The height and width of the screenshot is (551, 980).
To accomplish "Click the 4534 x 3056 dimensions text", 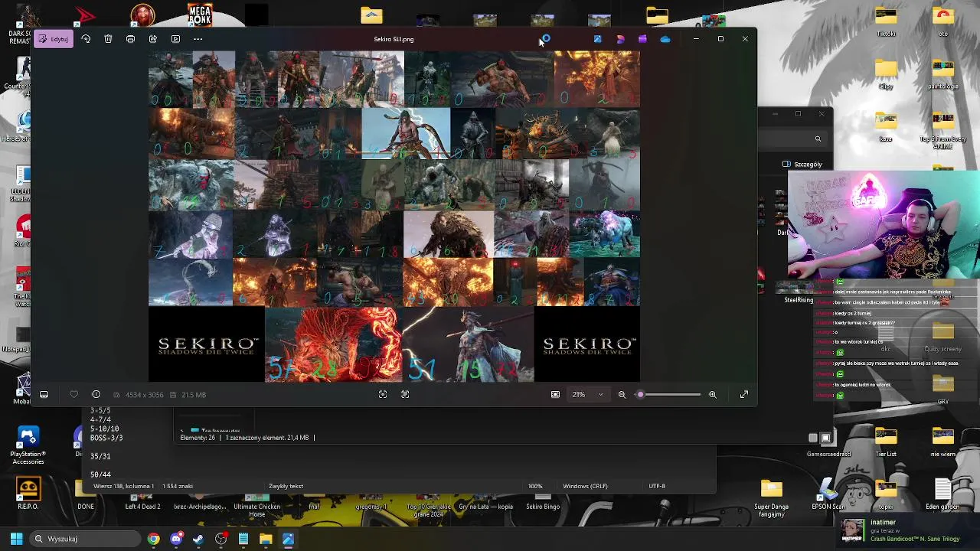I will pos(144,395).
